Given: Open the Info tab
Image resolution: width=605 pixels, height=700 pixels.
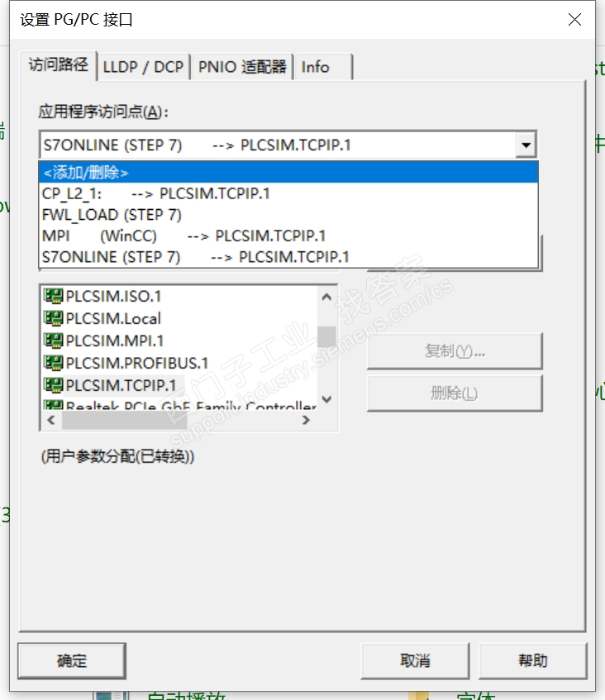Looking at the screenshot, I should 323,67.
